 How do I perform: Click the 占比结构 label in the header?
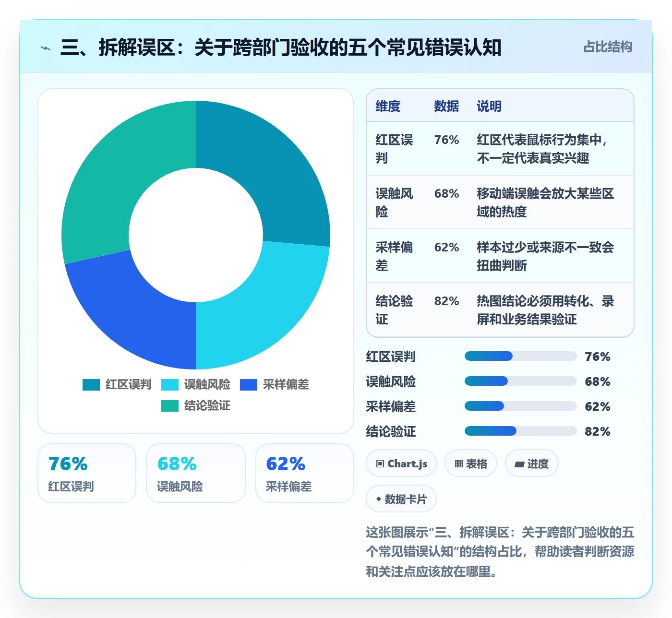coord(608,47)
